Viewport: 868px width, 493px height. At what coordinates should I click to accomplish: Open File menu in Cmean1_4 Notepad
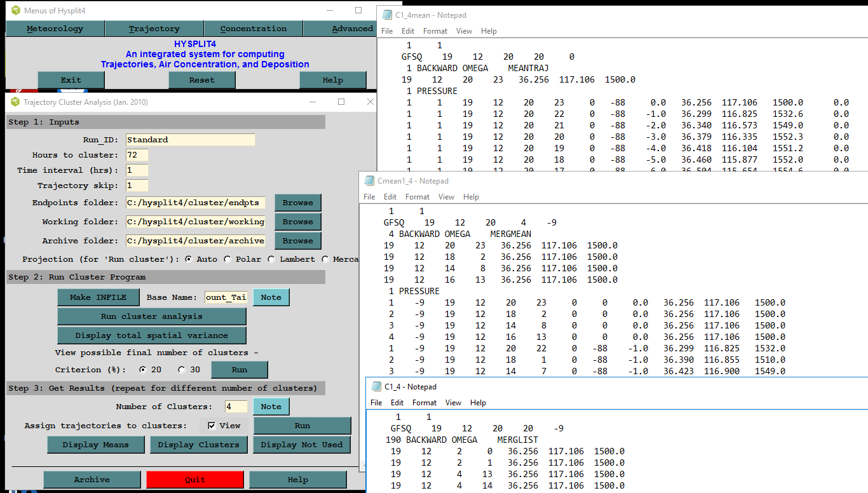(369, 197)
